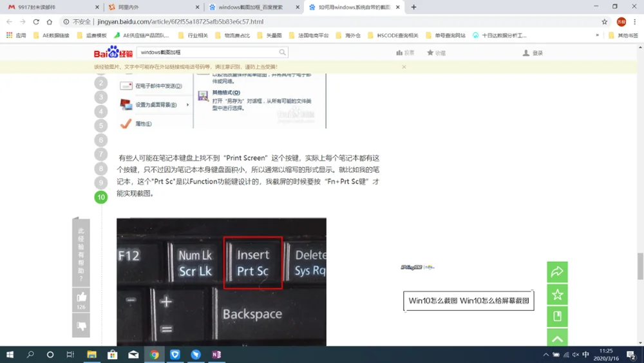Click the green bookmark page button
644x363 pixels.
557,316
